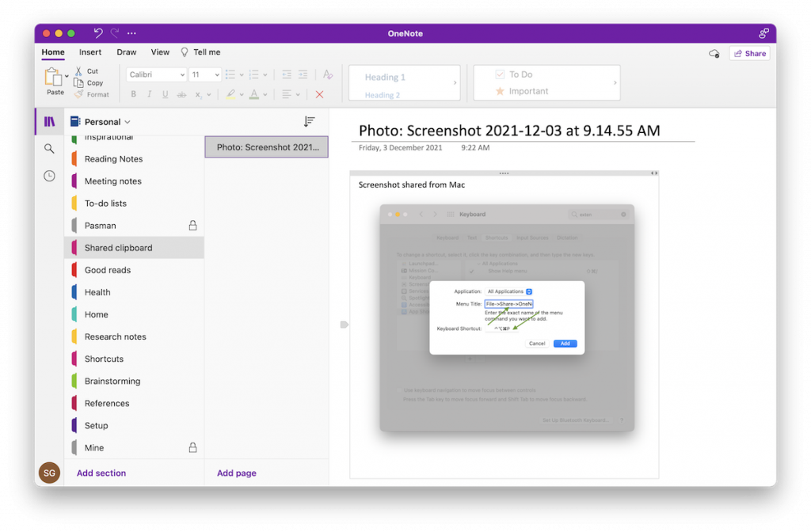Open recent notes clock icon
Image resolution: width=811 pixels, height=532 pixels.
coord(49,176)
